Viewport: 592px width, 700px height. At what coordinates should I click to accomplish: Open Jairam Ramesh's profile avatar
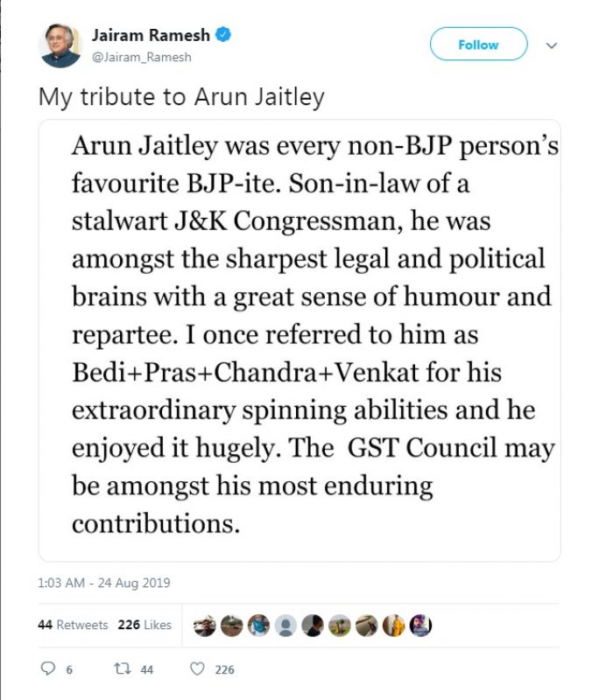pos(60,45)
